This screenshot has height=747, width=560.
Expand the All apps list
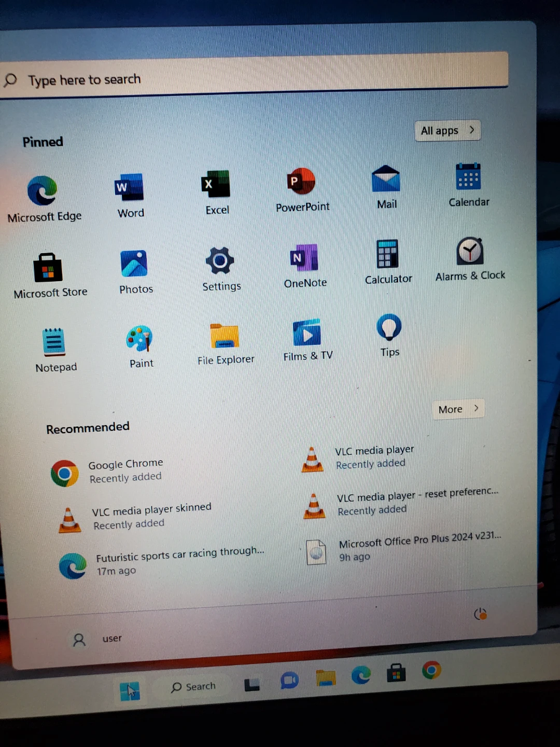(x=447, y=131)
